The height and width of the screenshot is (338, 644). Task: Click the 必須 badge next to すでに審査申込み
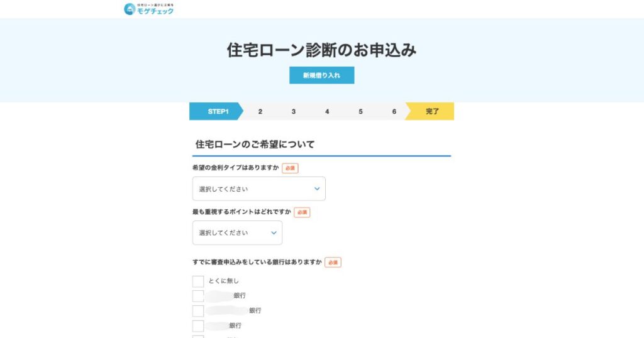coord(333,262)
